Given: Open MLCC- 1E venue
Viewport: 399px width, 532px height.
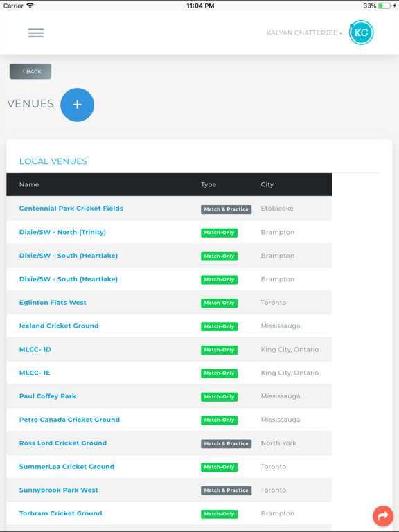Looking at the screenshot, I should point(35,373).
